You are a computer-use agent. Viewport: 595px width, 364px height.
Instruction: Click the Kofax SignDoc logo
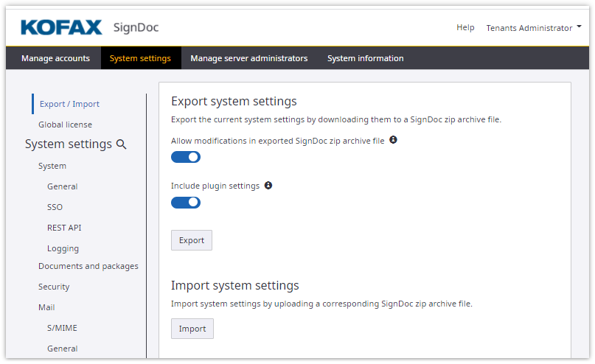tap(90, 28)
